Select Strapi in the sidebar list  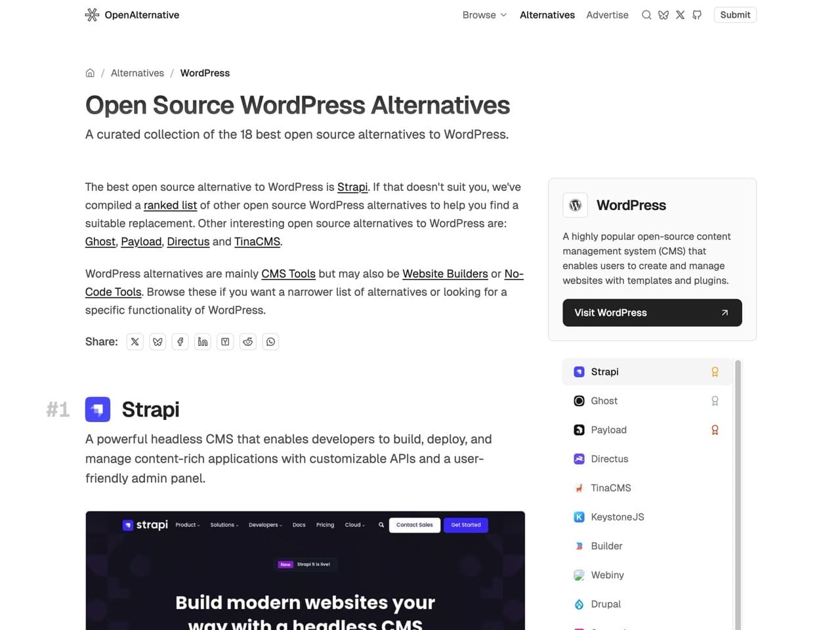point(647,371)
